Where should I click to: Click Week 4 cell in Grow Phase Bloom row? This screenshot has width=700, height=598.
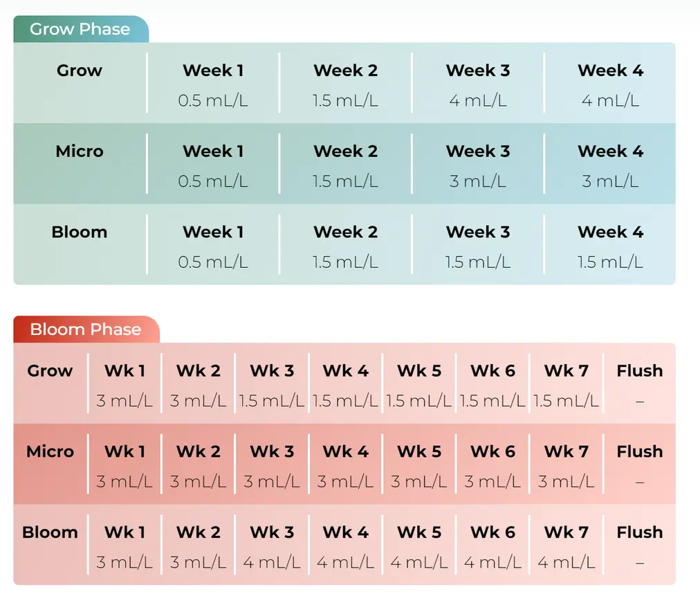610,246
